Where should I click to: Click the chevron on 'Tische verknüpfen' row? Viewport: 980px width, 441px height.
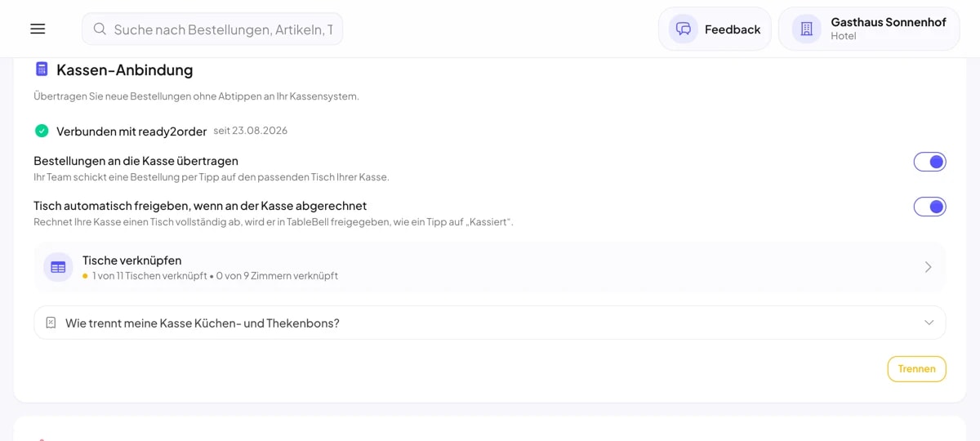pyautogui.click(x=928, y=267)
